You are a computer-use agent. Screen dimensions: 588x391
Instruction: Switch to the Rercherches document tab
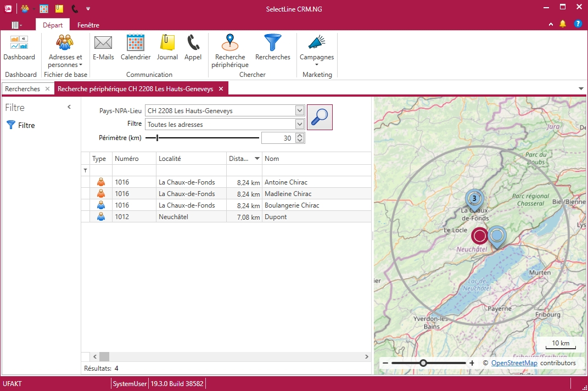pyautogui.click(x=22, y=89)
